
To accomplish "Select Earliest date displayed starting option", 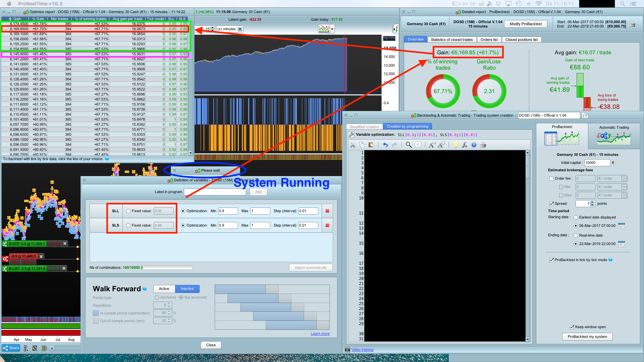I will (576, 218).
